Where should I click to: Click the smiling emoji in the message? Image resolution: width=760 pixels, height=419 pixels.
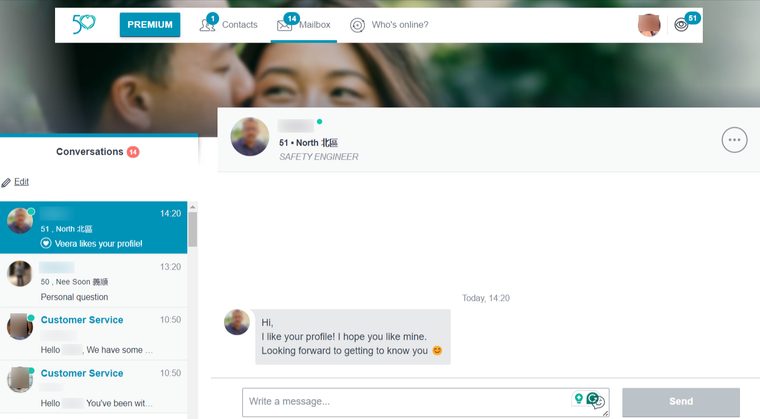point(437,350)
